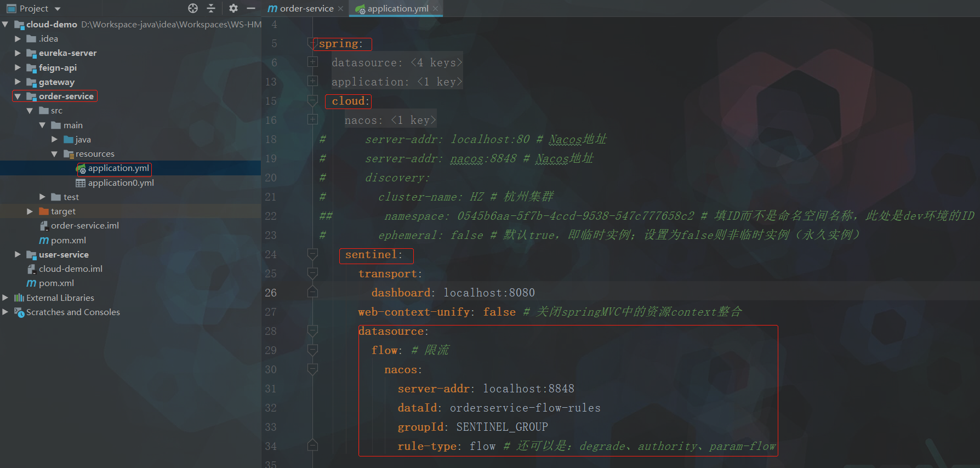Collapse the cloud-demo root node arrow

[5, 25]
